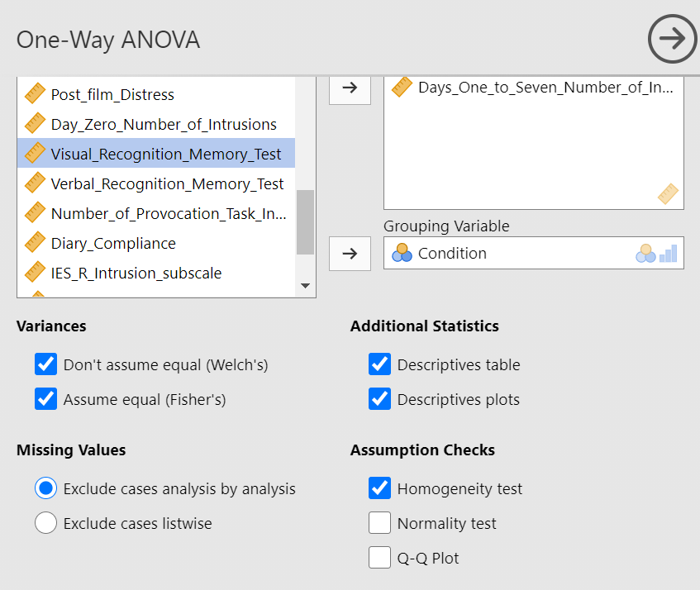Click the variable list scrollbar thumb
This screenshot has width=700, height=590.
[305, 221]
